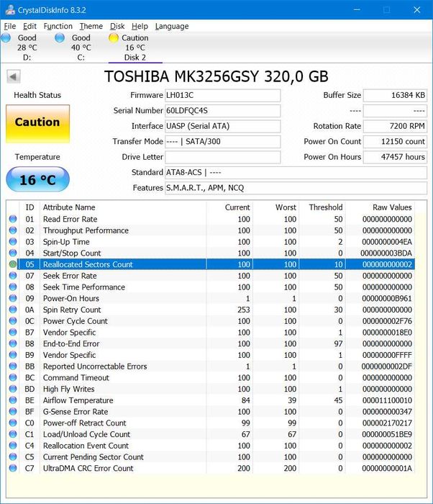
Task: Click status dot for Reported Uncorrectable Errors row
Action: pyautogui.click(x=13, y=366)
